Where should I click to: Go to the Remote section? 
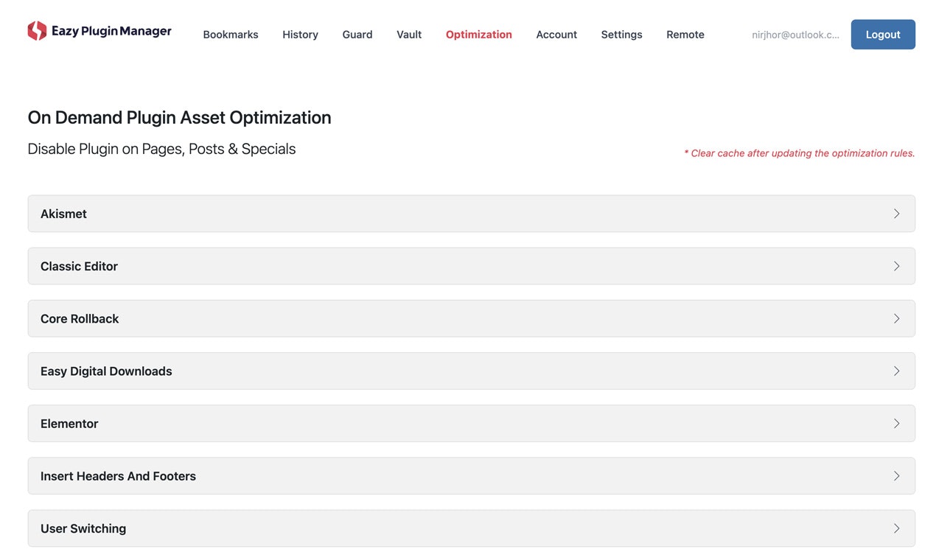[x=685, y=35]
